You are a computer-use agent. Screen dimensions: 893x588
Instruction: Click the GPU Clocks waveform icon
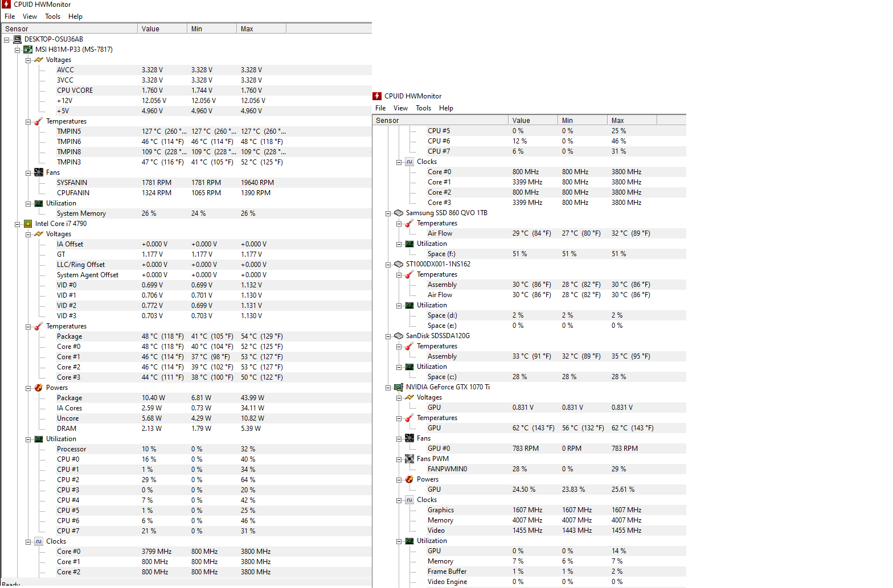point(409,500)
